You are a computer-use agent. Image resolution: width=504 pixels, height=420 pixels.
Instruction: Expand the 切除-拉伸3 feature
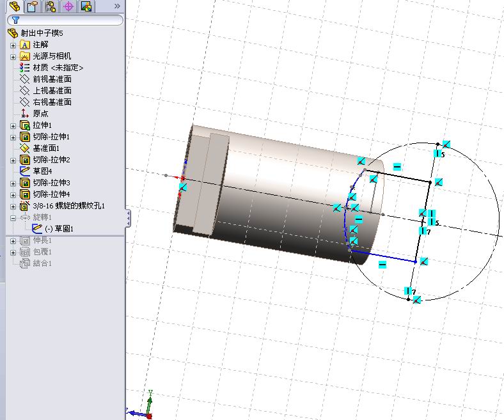click(x=13, y=183)
